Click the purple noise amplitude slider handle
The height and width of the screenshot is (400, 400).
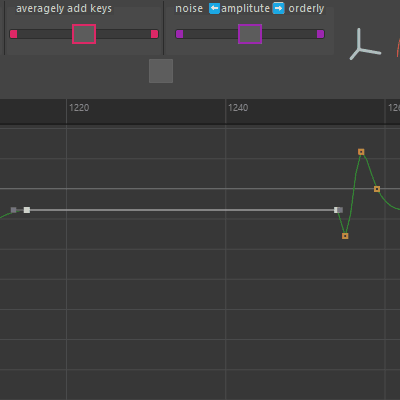tap(250, 34)
